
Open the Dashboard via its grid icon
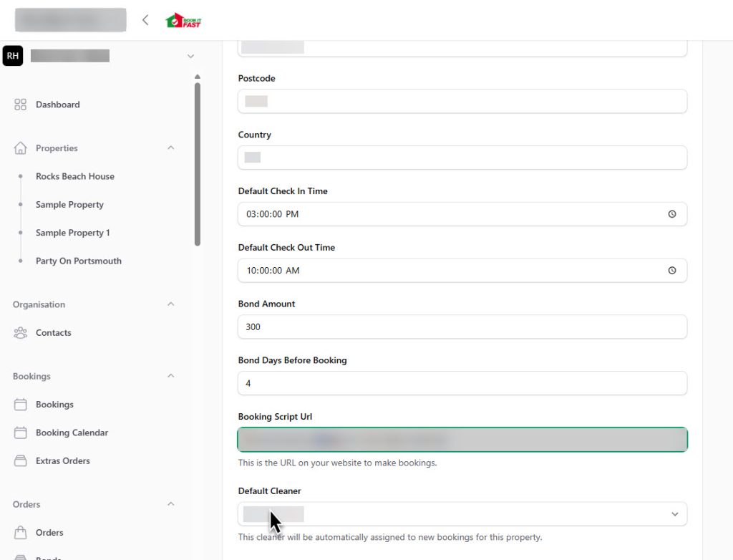20,104
